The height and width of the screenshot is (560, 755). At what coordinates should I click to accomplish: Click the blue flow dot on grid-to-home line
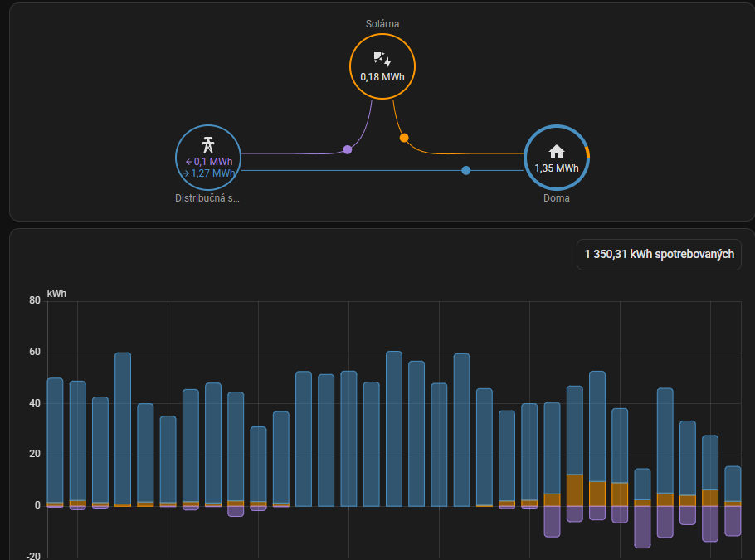coord(466,170)
